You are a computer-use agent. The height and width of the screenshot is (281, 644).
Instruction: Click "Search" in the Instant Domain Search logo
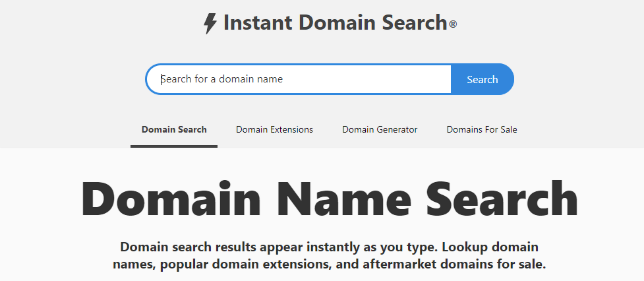(x=413, y=23)
